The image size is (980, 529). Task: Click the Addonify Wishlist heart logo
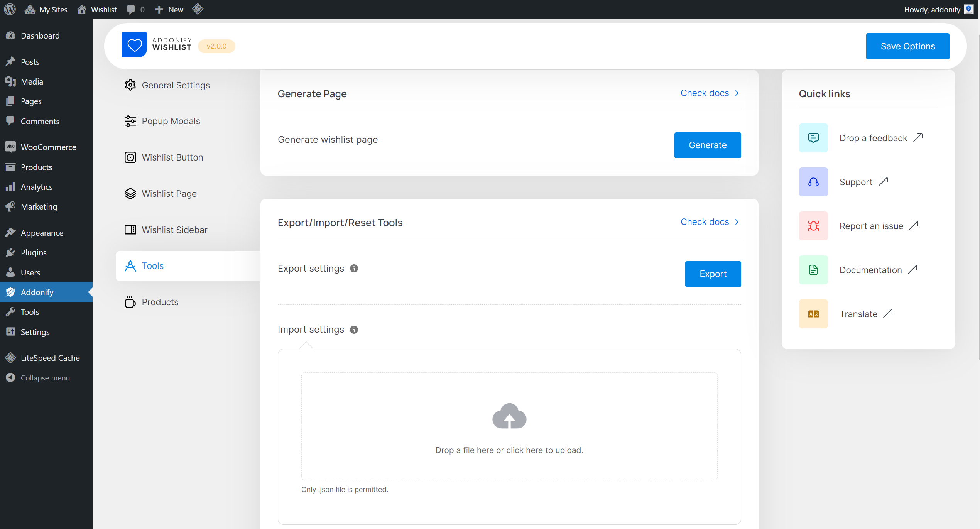[x=134, y=45]
